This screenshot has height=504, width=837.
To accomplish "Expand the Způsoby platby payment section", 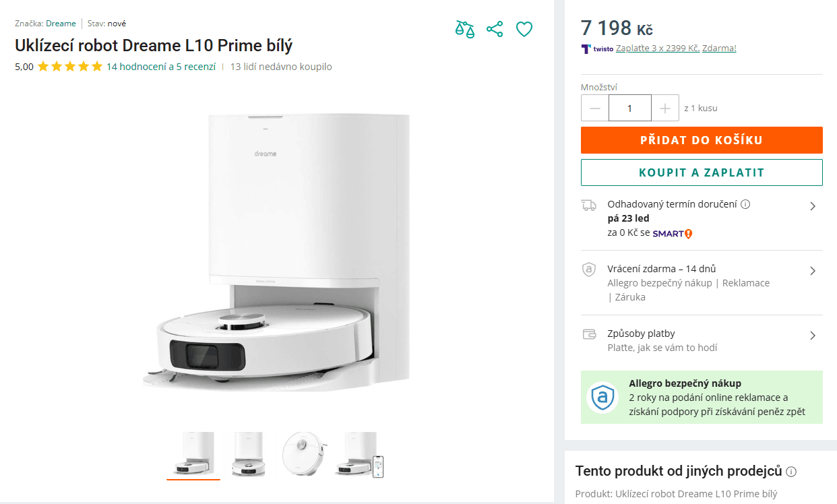I will pos(813,334).
